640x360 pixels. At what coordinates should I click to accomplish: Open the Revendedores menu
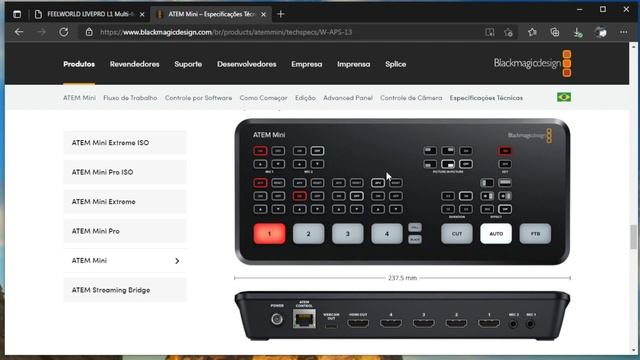click(x=134, y=64)
